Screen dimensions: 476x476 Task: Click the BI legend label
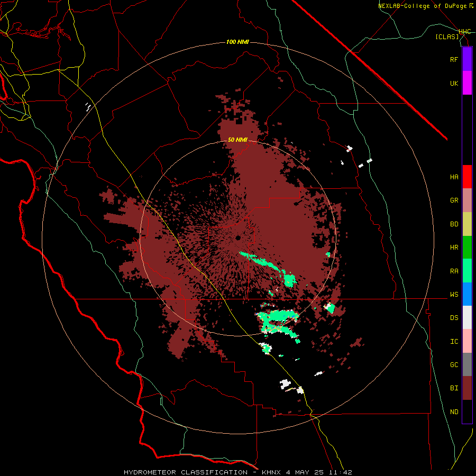454,388
